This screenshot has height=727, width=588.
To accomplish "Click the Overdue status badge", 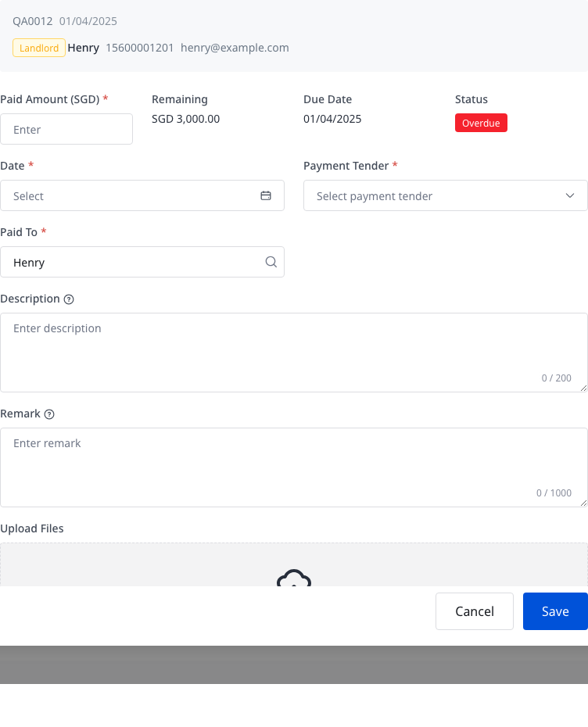I will tap(481, 123).
